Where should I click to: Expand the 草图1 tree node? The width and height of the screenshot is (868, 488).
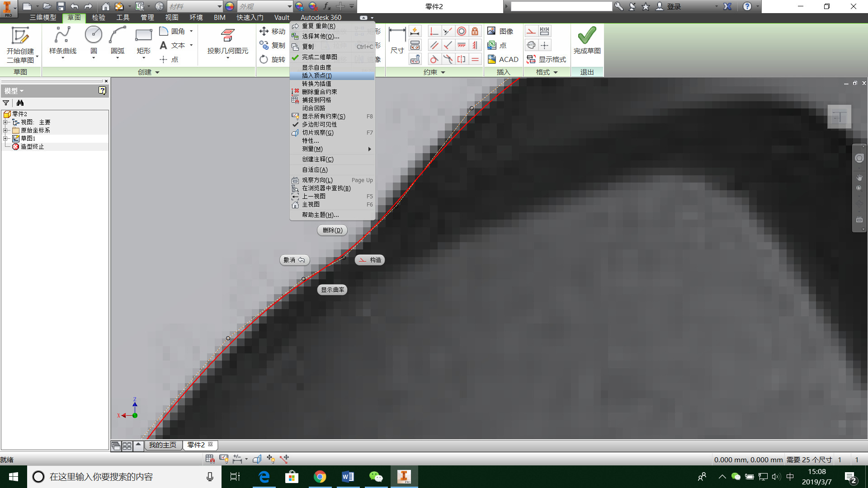click(5, 138)
